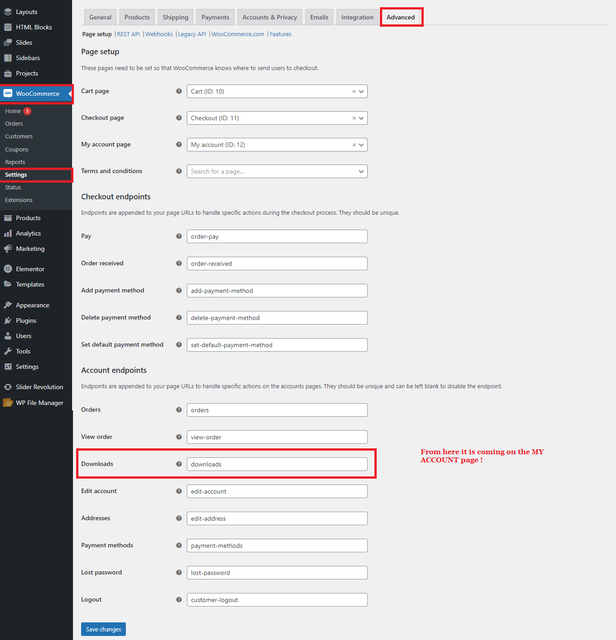The image size is (616, 640).
Task: Click the WP File Manager icon
Action: 8,403
